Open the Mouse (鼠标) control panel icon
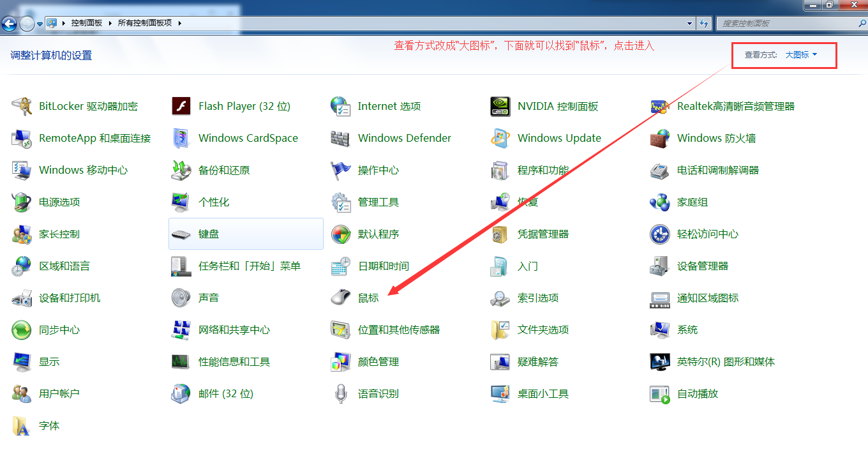Viewport: 868px width, 463px height. tap(341, 298)
